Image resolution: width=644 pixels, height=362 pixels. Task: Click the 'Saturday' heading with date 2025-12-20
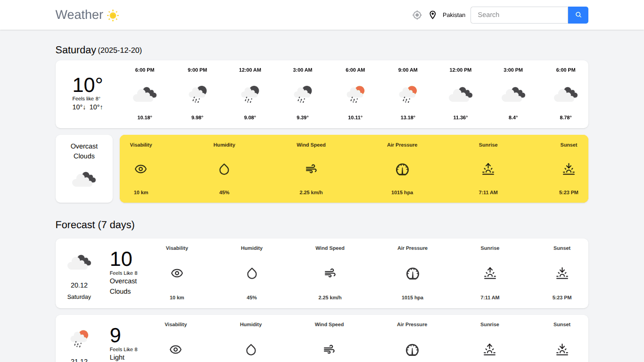click(99, 50)
